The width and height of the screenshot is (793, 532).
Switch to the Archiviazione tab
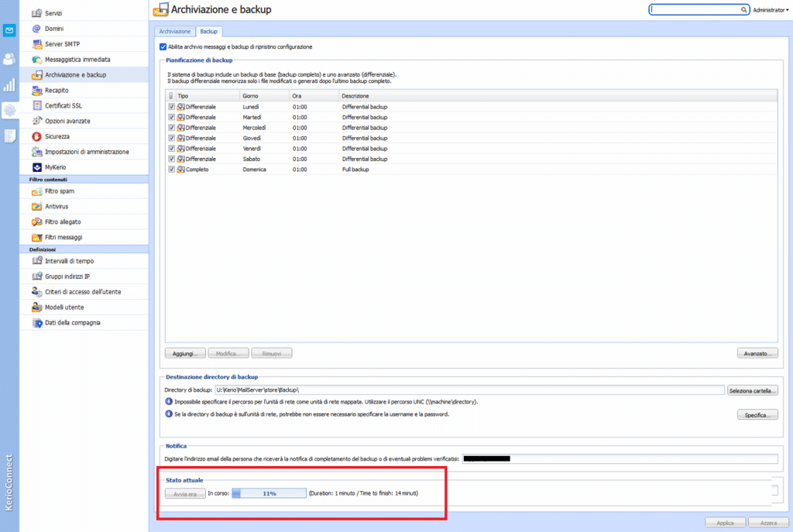175,31
